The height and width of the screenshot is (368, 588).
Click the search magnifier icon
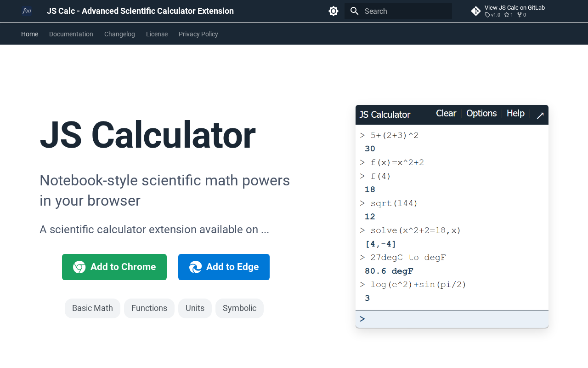[x=354, y=11]
